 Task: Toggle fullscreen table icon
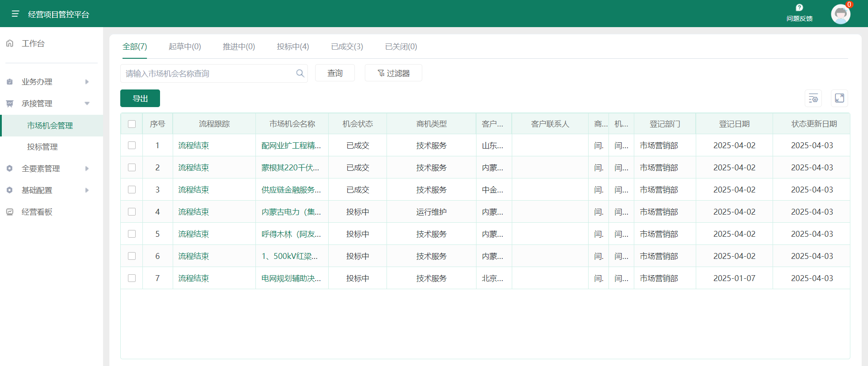pos(840,98)
